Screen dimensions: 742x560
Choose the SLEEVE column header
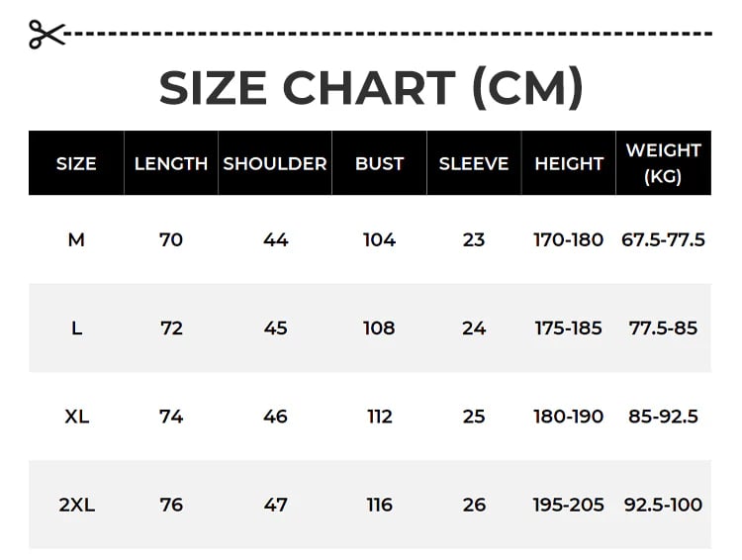(474, 163)
